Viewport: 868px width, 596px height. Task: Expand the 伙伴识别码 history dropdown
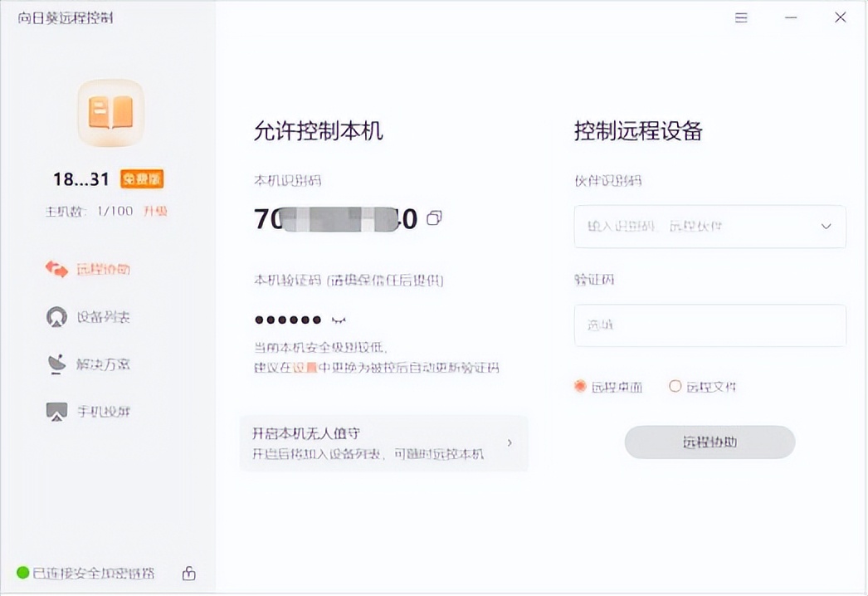point(827,226)
